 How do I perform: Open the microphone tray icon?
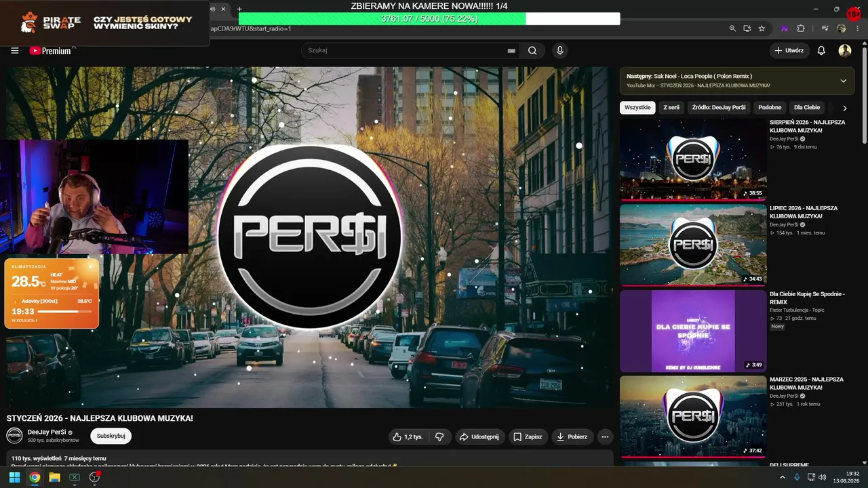[797, 477]
